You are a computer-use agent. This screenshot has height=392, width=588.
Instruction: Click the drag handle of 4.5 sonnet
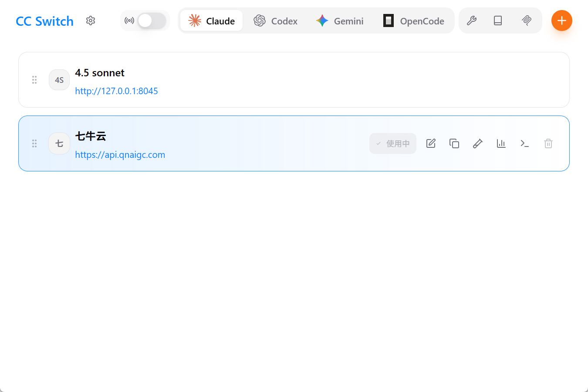(x=34, y=80)
